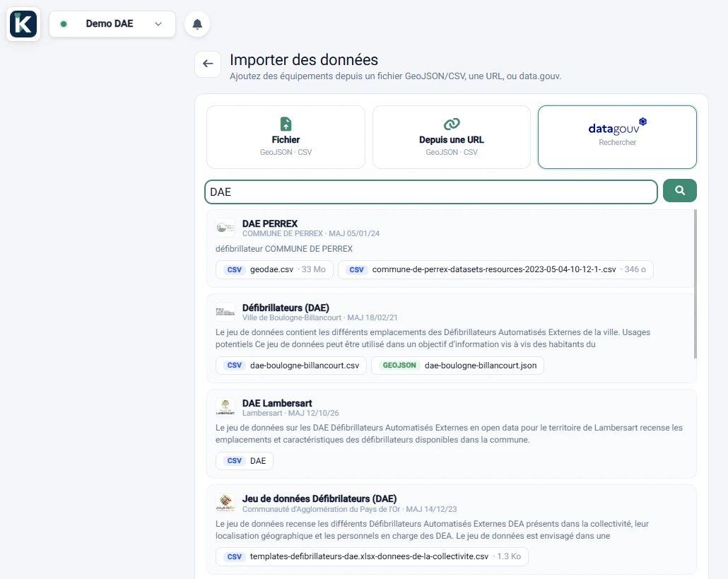This screenshot has height=579, width=728.
Task: Click COMMUNE DE PERREX MAJ 05/01/24 text
Action: coord(311,233)
